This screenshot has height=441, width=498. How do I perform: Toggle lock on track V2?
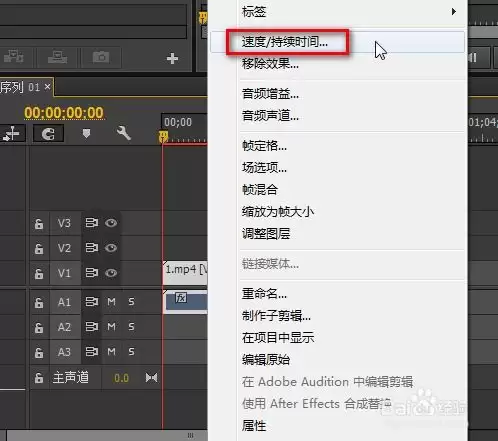click(x=39, y=248)
